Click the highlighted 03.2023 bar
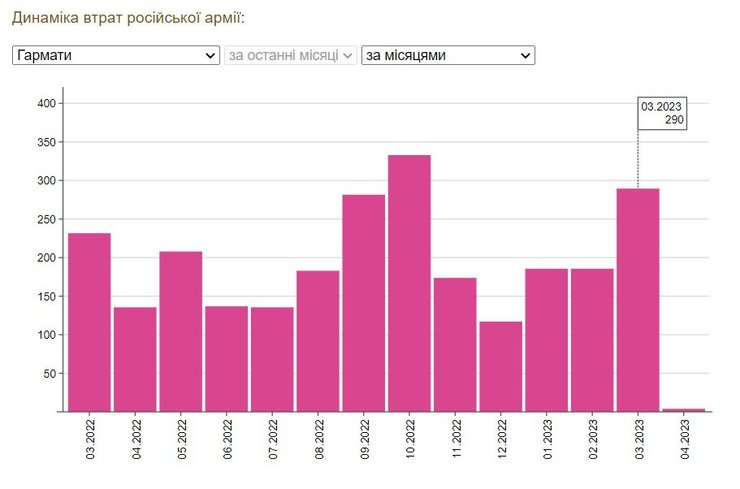 coord(638,300)
